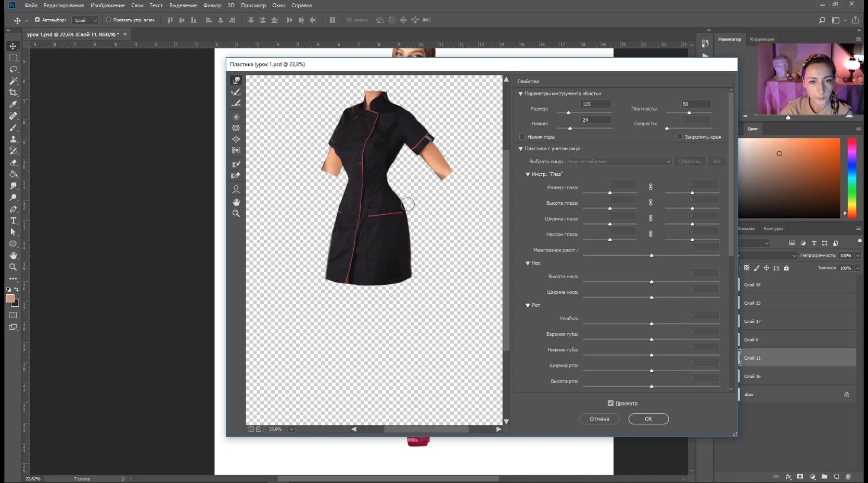Open the Фильтр menu
The image size is (868, 483).
click(212, 5)
